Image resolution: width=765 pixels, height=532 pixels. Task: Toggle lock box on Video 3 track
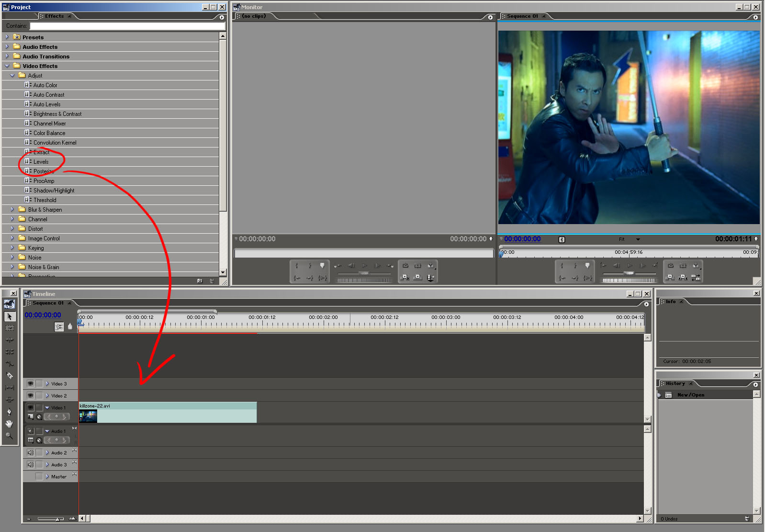coord(39,384)
